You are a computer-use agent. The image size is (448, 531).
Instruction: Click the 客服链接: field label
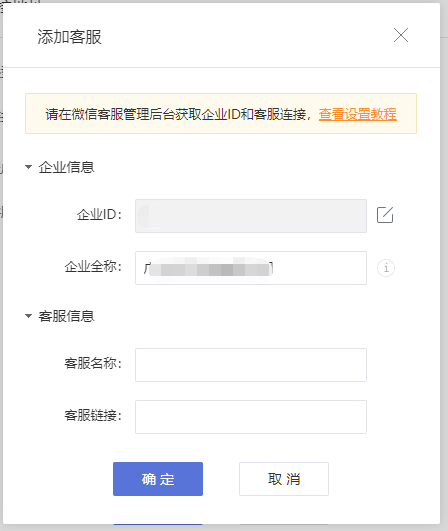point(93,415)
